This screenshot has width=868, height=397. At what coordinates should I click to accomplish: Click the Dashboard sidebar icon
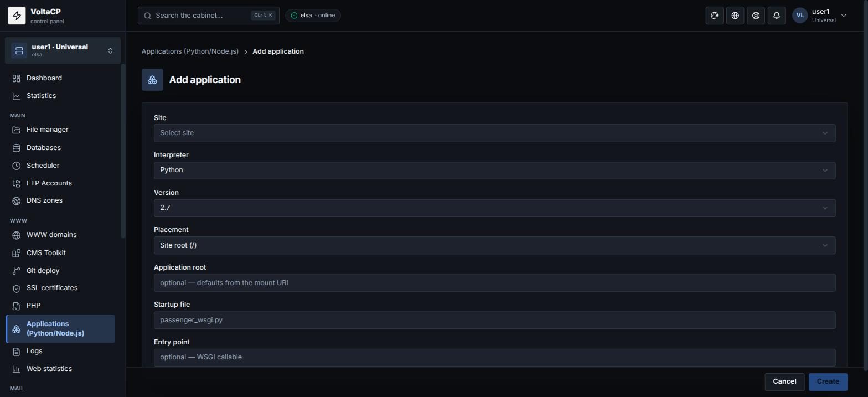(x=17, y=78)
